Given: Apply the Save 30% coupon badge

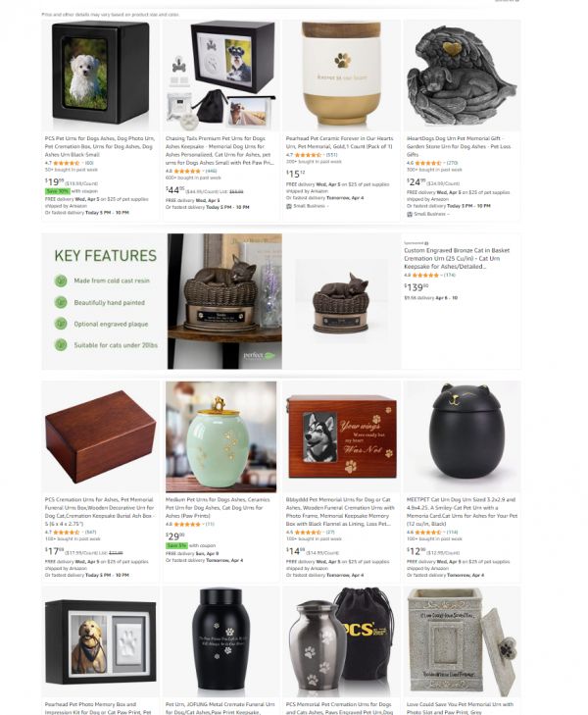Looking at the screenshot, I should coord(58,191).
